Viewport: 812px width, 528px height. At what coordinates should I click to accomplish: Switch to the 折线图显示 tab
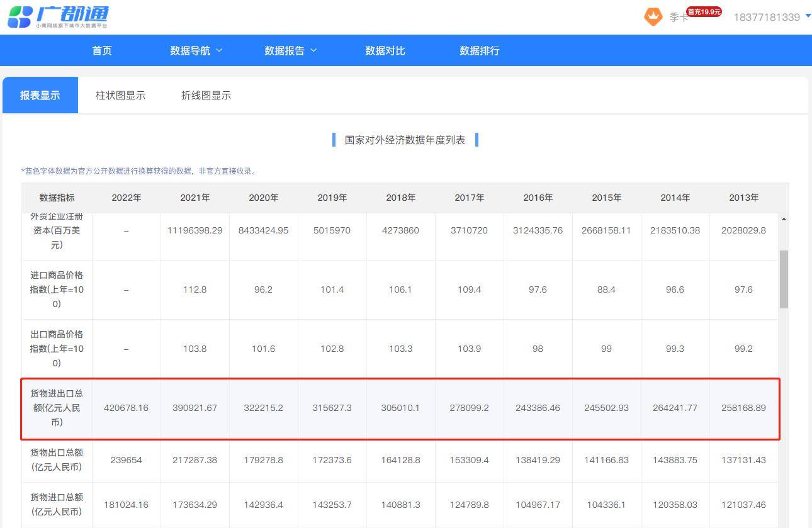pos(206,95)
